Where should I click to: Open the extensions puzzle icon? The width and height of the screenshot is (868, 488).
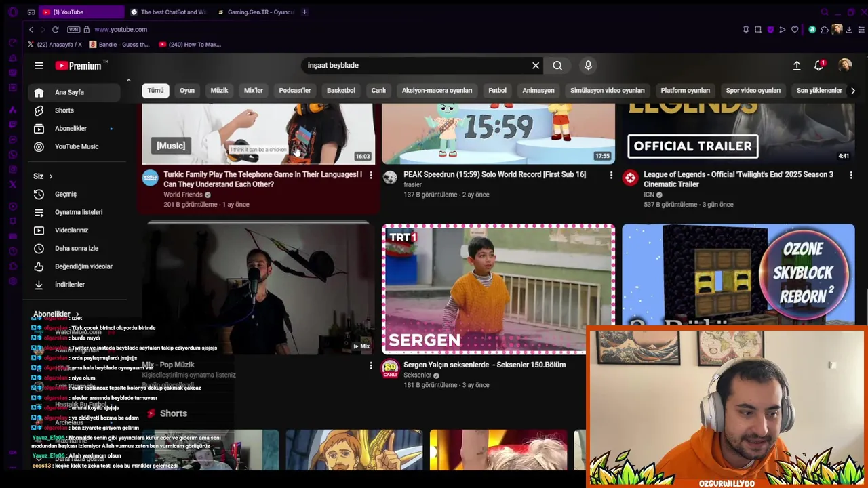pos(825,30)
